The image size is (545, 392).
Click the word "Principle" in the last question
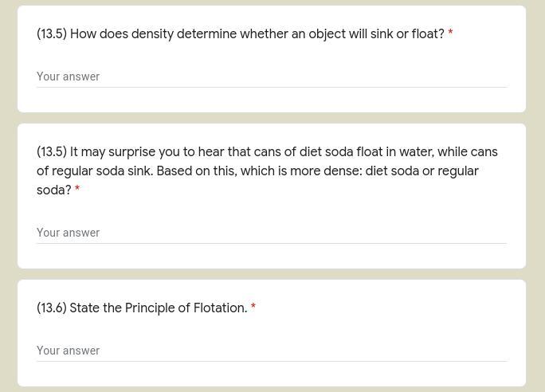coord(150,308)
